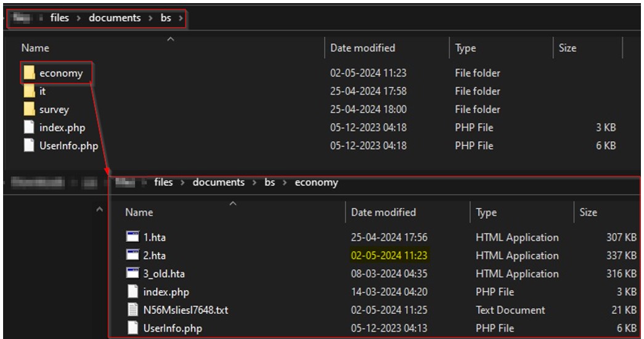Select the it folder icon

point(29,91)
